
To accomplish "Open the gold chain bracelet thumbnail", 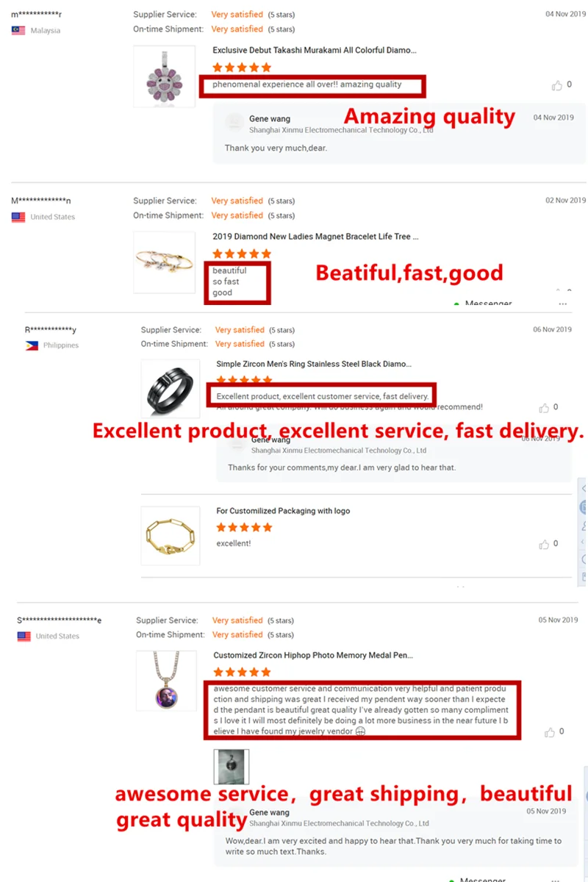I will 170,535.
